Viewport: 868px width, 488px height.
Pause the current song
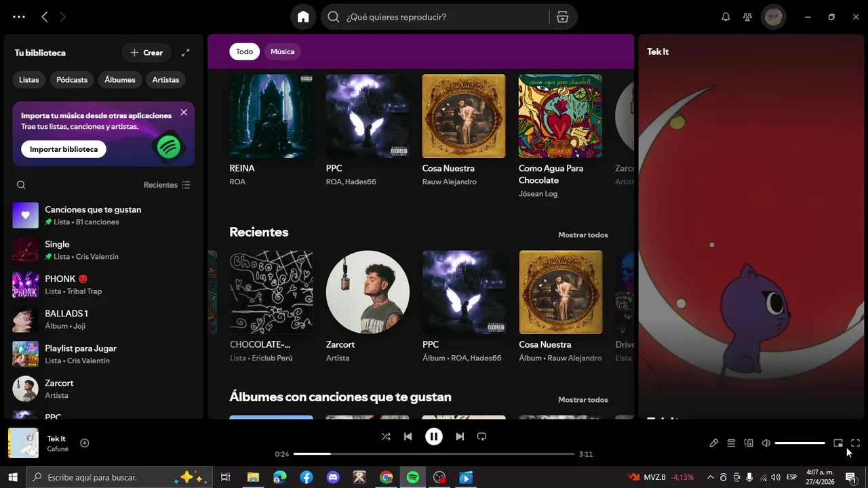point(434,436)
